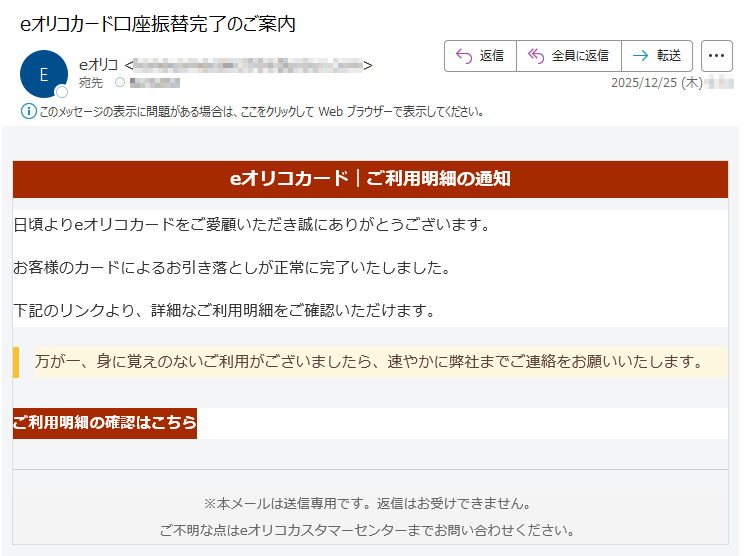Image resolution: width=747 pixels, height=556 pixels.
Task: Click the yellow unauthorized-use warning notice
Action: 370,361
